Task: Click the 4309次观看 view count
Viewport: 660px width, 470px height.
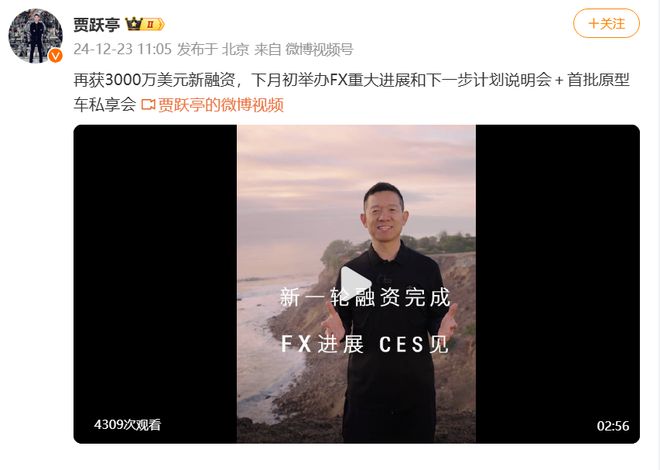Action: (x=128, y=425)
